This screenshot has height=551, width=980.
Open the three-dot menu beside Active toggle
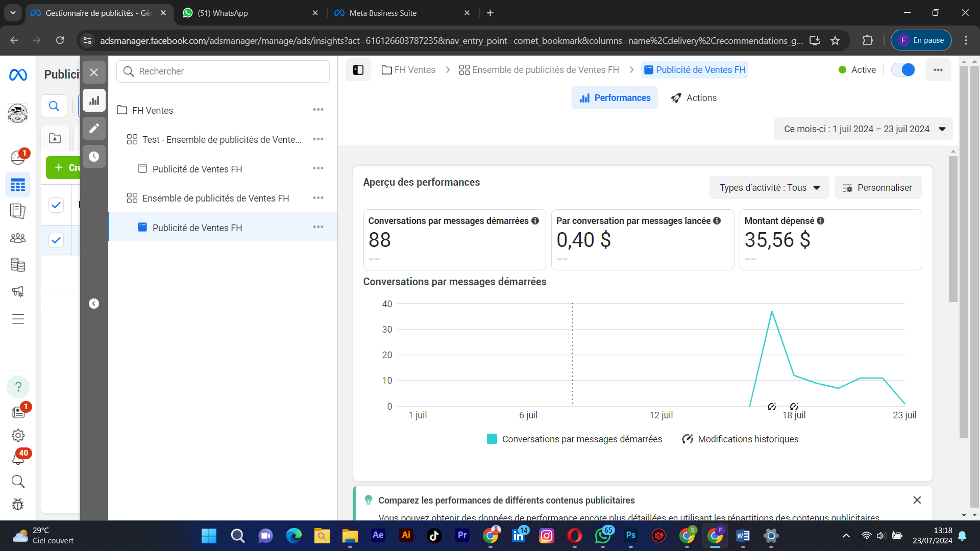click(x=938, y=70)
